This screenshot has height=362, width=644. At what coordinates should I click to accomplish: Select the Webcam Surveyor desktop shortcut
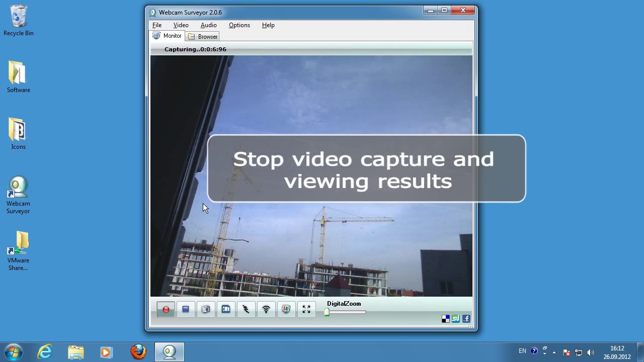point(19,195)
